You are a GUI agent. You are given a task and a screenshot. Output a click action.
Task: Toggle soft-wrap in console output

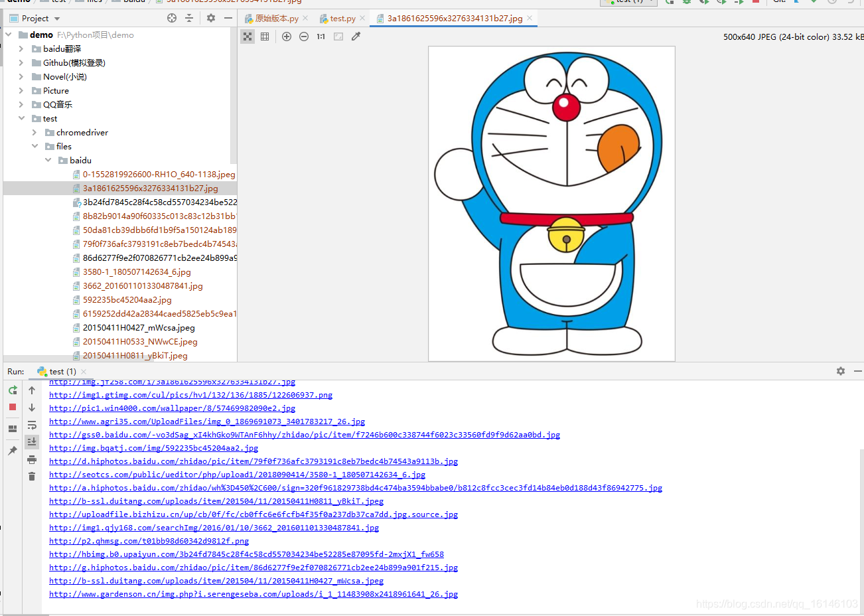point(32,425)
